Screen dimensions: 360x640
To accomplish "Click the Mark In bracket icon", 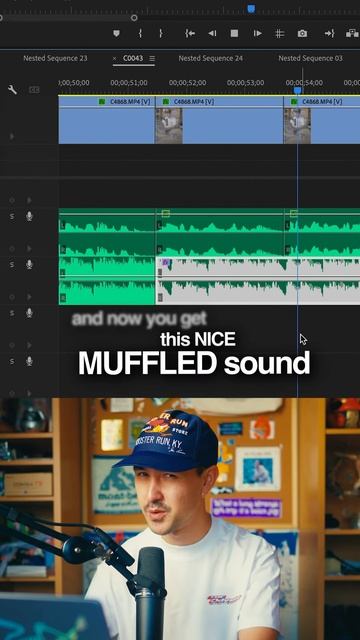I will click(x=140, y=33).
